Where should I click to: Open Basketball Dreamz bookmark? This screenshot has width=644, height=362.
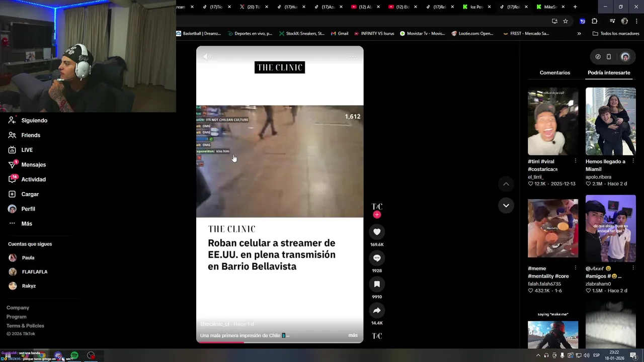click(199, 34)
